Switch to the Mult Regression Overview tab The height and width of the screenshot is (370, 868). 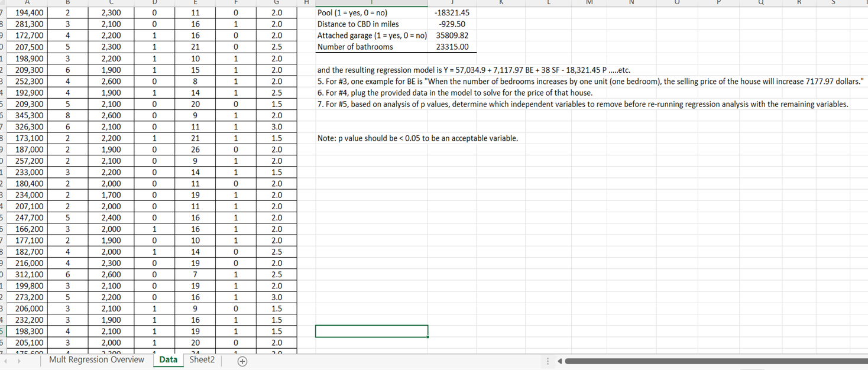click(96, 359)
